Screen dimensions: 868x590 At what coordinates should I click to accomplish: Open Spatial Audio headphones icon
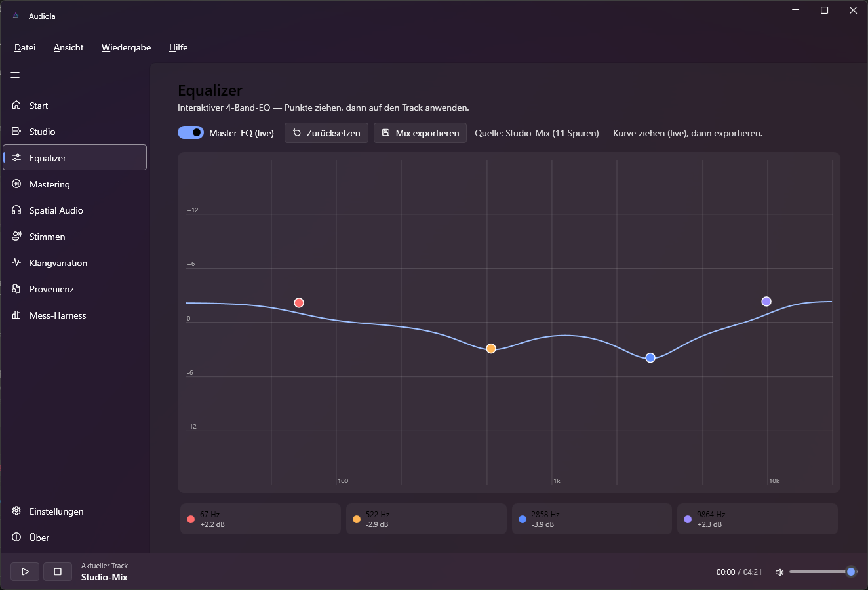16,210
